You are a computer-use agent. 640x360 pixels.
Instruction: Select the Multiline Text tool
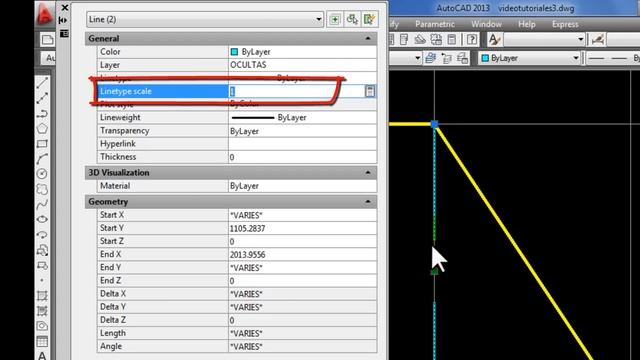coord(42,356)
